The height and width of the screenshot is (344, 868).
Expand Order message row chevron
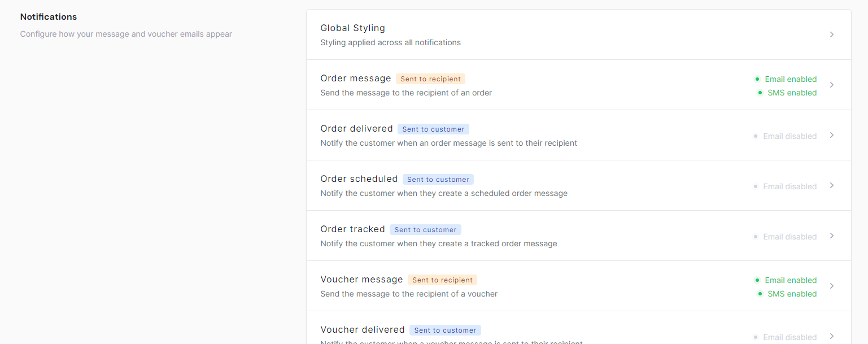point(832,85)
